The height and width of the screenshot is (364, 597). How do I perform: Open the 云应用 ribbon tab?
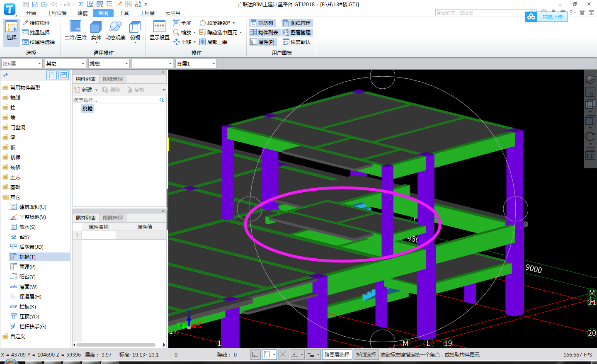(173, 13)
